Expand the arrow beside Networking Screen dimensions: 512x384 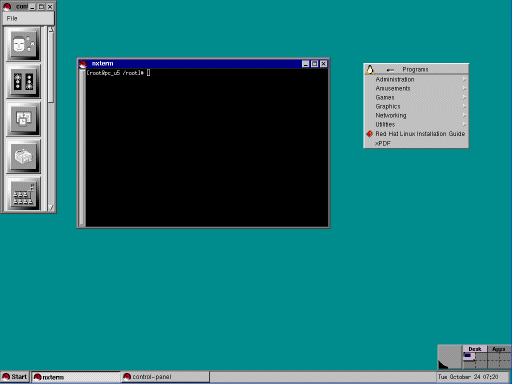tap(464, 115)
